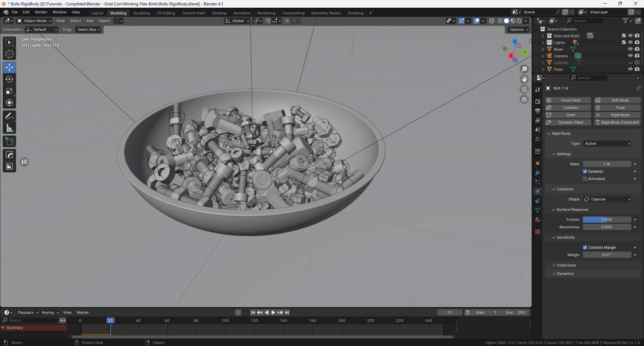Open the collision Shape dropdown
This screenshot has width=644, height=346.
click(607, 199)
